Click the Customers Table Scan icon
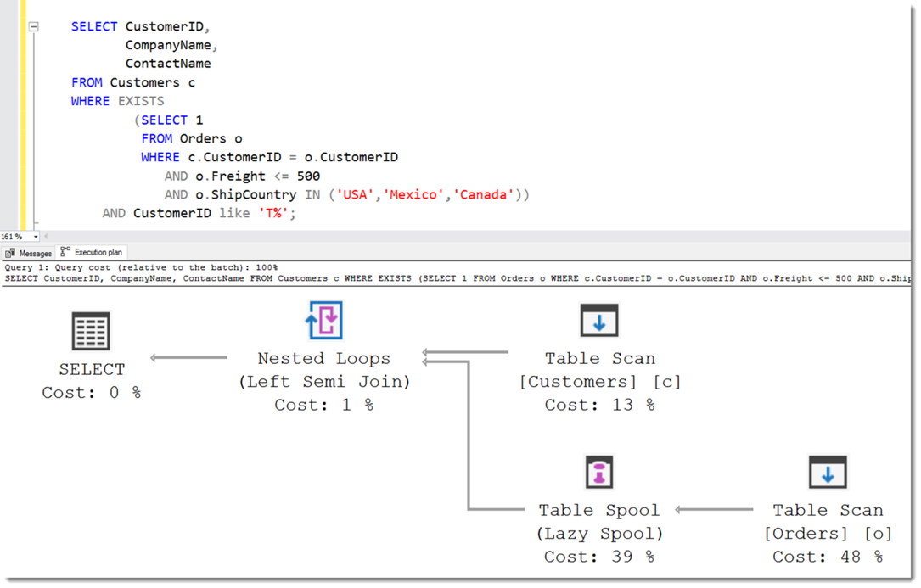The width and height of the screenshot is (921, 588). point(599,320)
